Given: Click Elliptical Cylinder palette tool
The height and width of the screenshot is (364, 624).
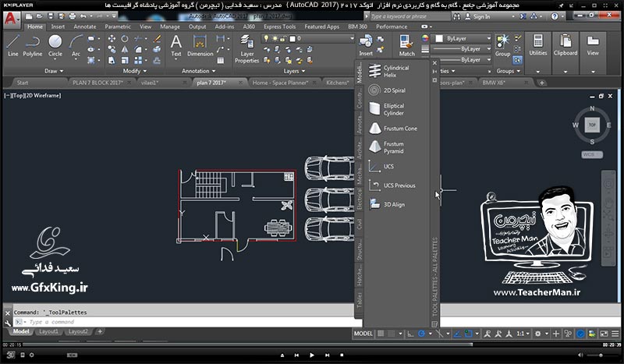Looking at the screenshot, I should pos(388,109).
